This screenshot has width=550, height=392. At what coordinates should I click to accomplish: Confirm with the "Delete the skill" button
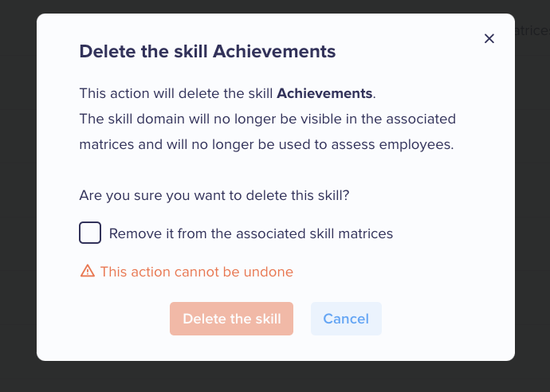[231, 319]
